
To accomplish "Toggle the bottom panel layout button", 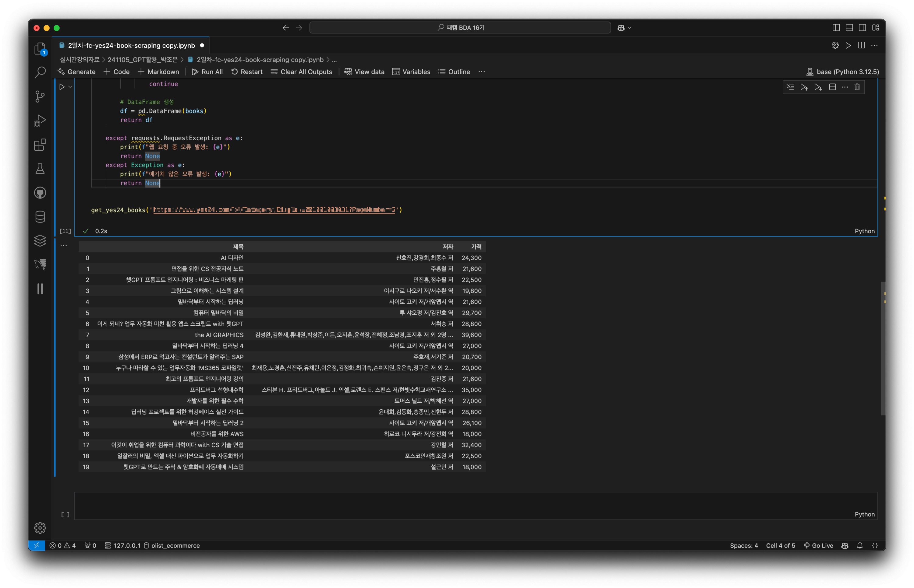I will [x=849, y=27].
